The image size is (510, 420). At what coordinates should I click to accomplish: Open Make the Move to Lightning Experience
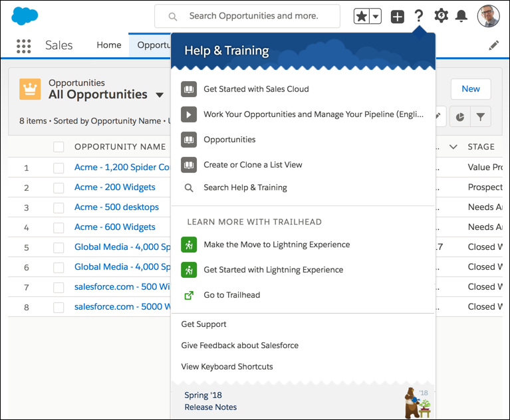click(x=277, y=245)
